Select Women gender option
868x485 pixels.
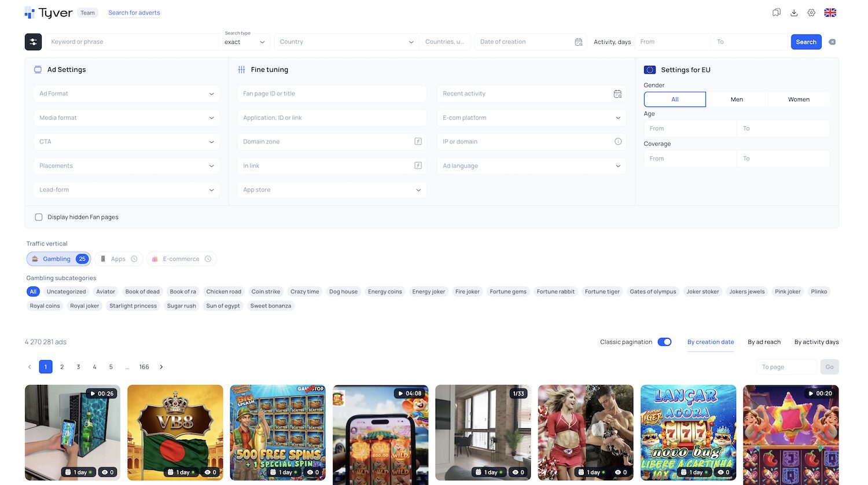point(798,100)
